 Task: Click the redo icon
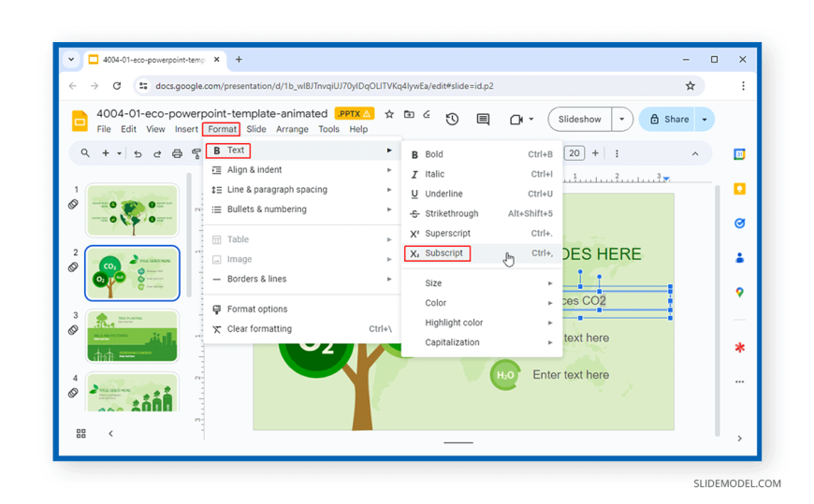[x=157, y=154]
